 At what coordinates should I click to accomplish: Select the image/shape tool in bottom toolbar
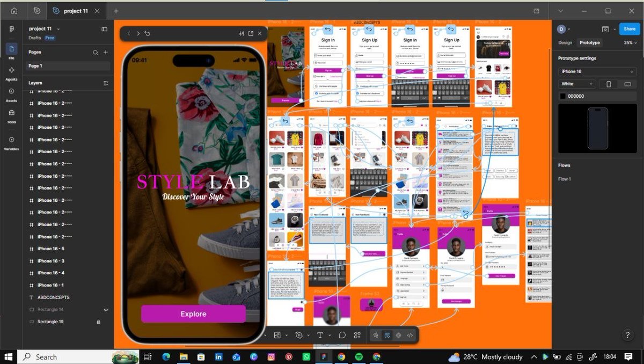277,335
